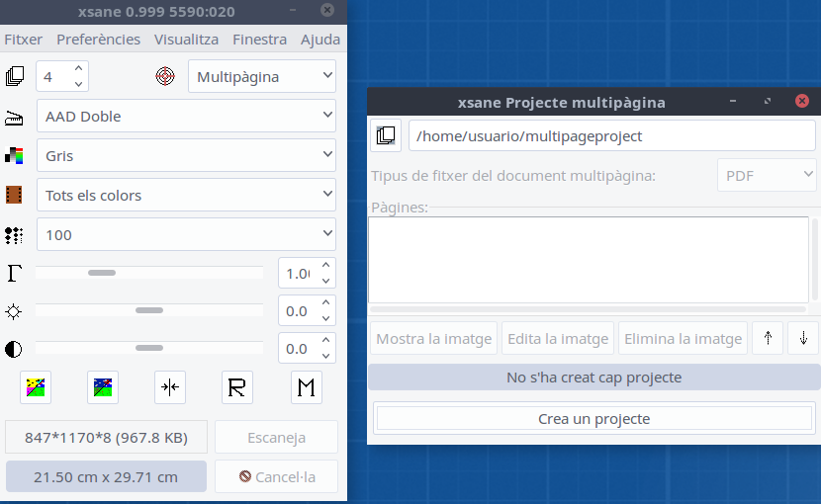Click the gamma icon

[x=14, y=273]
